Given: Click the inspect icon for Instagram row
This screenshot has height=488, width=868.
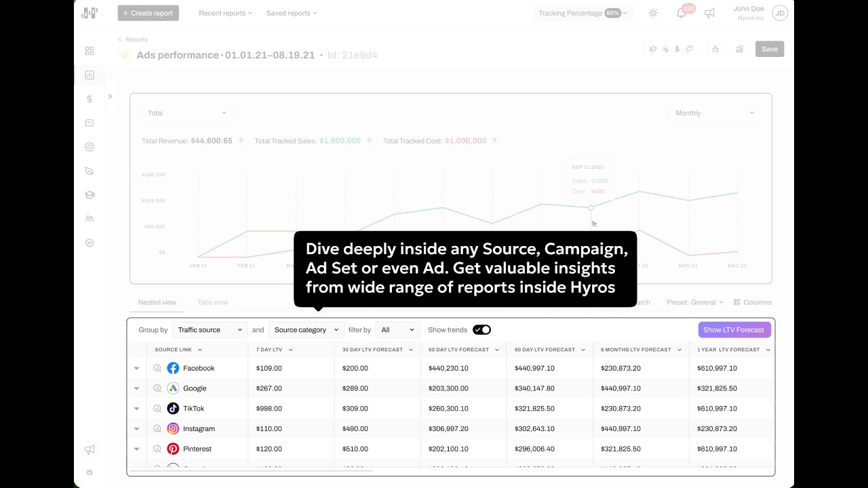Looking at the screenshot, I should tap(157, 428).
